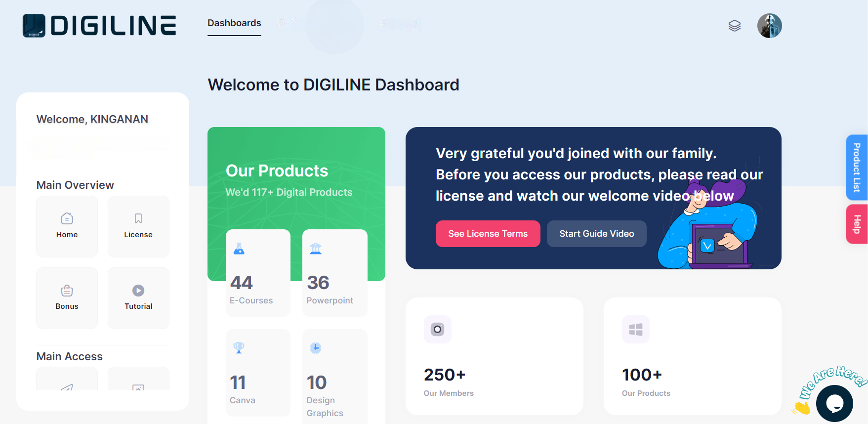The height and width of the screenshot is (424, 868).
Task: Open the live chat bubble
Action: point(834,403)
